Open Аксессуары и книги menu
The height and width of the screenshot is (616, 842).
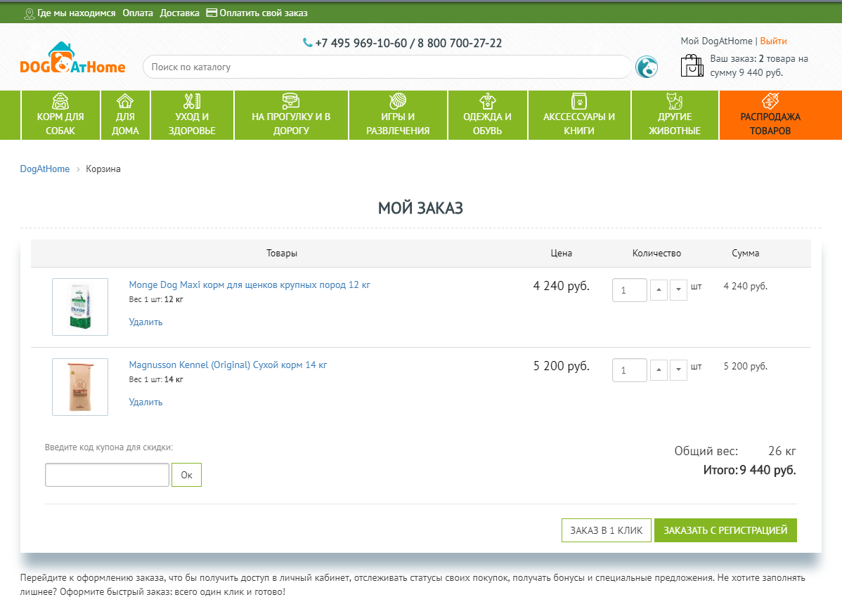click(x=579, y=115)
